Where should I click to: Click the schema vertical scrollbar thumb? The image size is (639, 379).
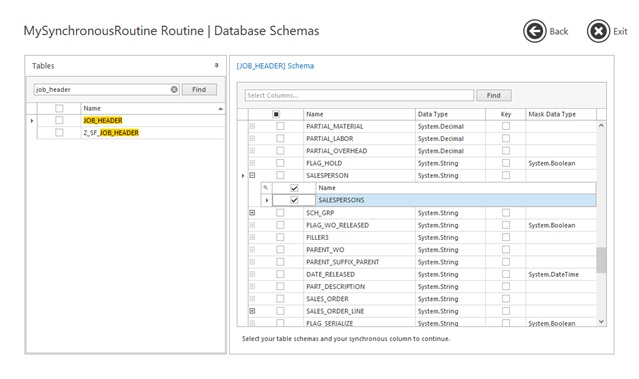pos(601,260)
